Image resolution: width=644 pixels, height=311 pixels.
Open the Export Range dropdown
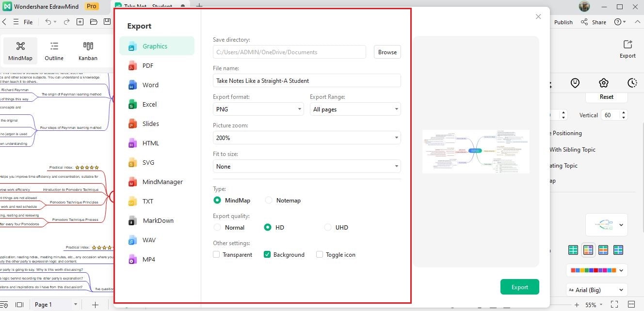pyautogui.click(x=355, y=109)
